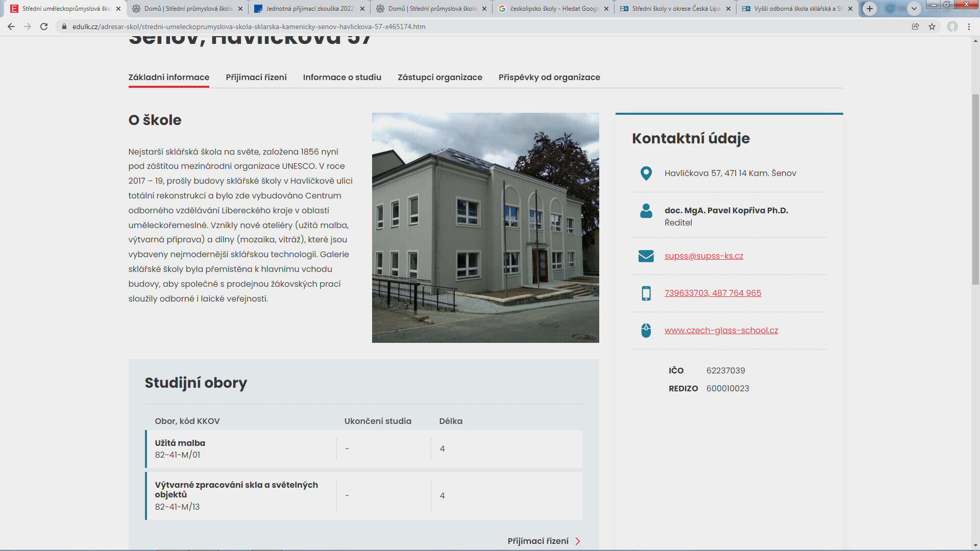Close the českolipsko školy Google tab
Image resolution: width=980 pixels, height=551 pixels.
coord(606,9)
